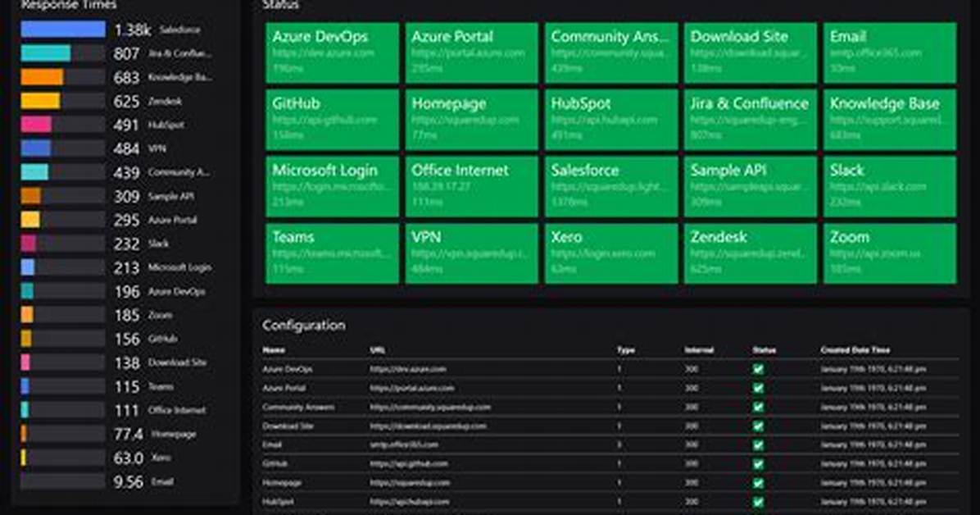Click the 185 value beside Zoom
The width and height of the screenshot is (980, 515).
(127, 315)
